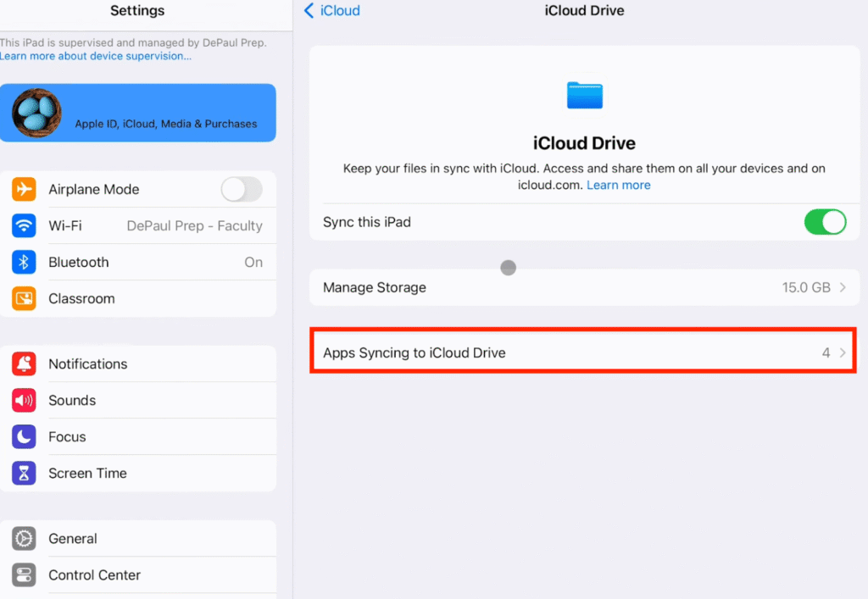
Task: Tap the Wi-Fi icon in sidebar
Action: click(24, 225)
